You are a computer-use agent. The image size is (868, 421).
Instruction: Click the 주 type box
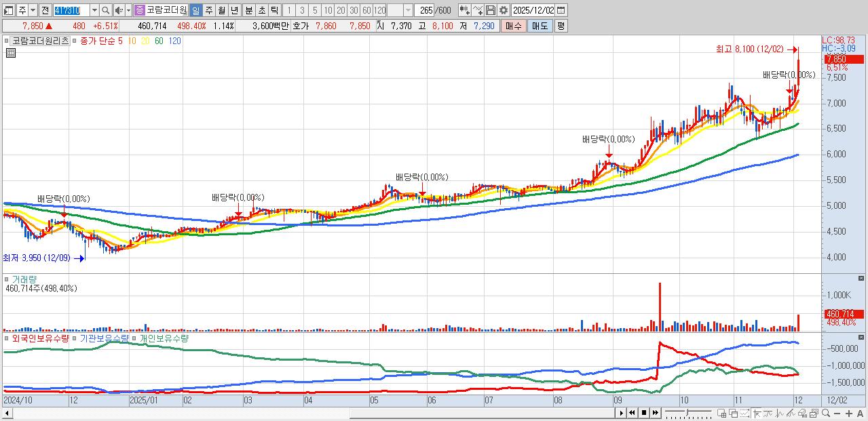pyautogui.click(x=22, y=10)
